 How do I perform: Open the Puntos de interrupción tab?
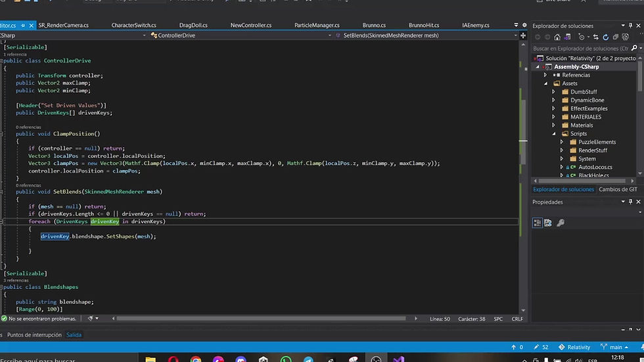point(34,335)
